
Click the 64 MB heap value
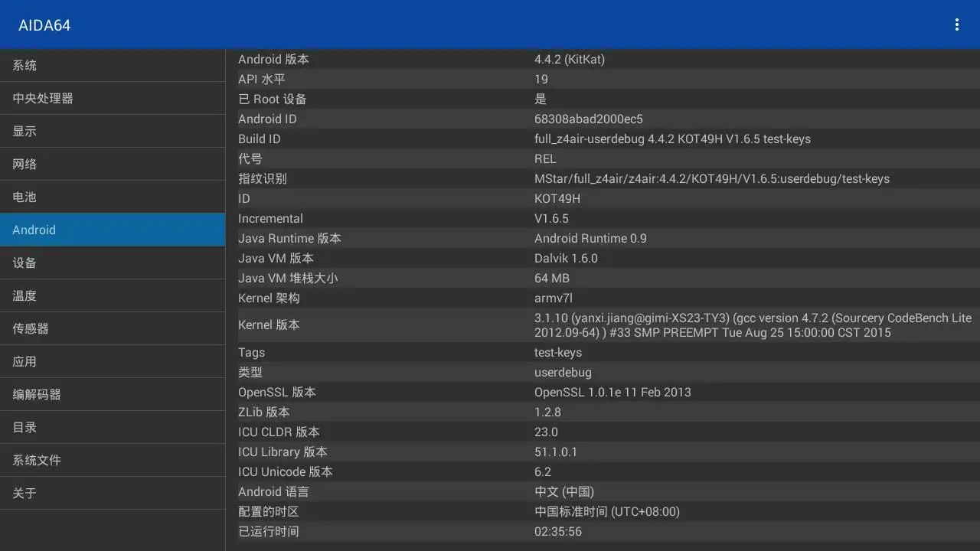coord(552,278)
